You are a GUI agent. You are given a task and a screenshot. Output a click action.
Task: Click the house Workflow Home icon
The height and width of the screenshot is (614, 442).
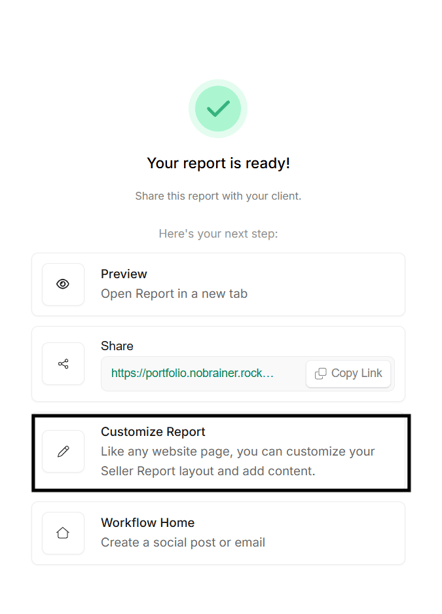[63, 533]
